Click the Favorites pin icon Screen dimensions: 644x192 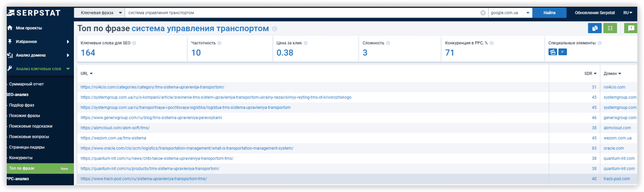10,42
